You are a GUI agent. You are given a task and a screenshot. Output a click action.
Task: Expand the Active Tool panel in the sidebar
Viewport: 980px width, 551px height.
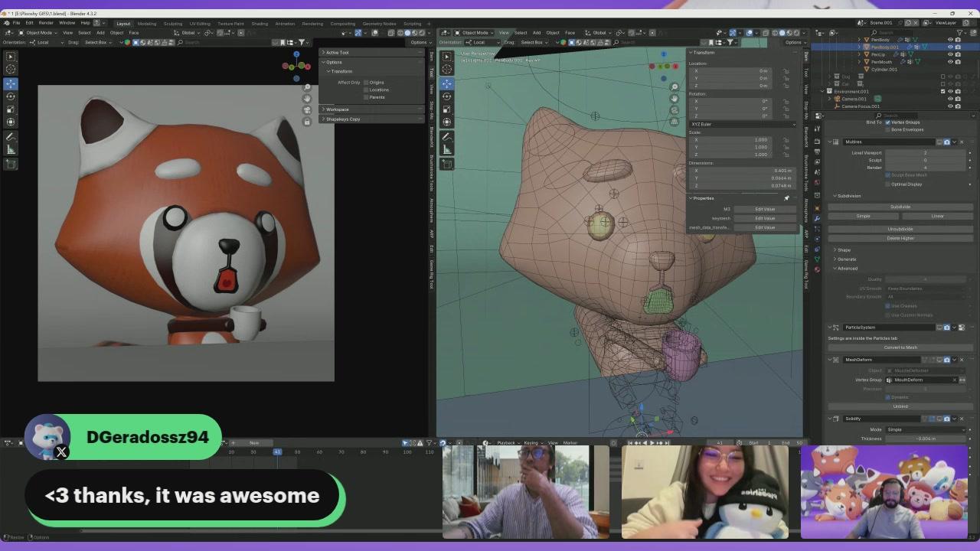[335, 52]
